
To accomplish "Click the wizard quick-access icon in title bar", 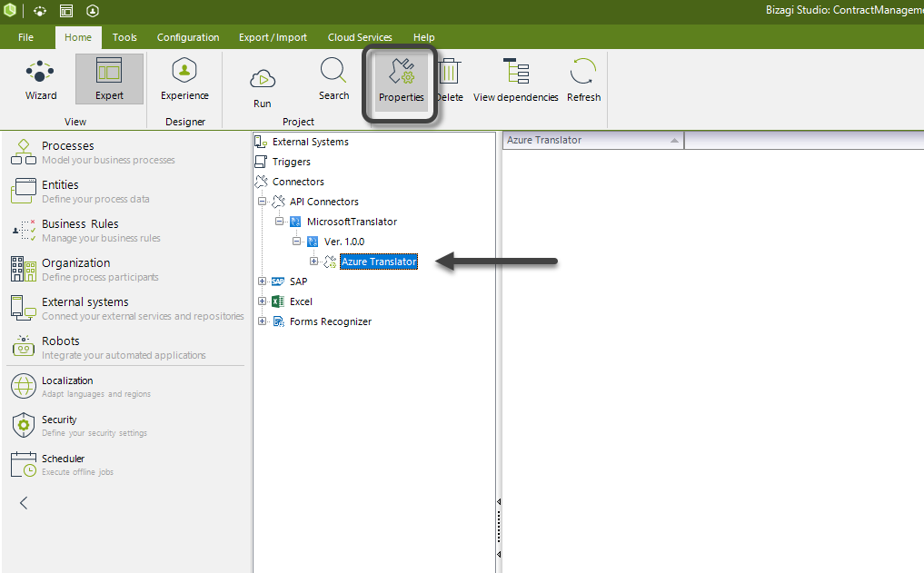I will 40,11.
